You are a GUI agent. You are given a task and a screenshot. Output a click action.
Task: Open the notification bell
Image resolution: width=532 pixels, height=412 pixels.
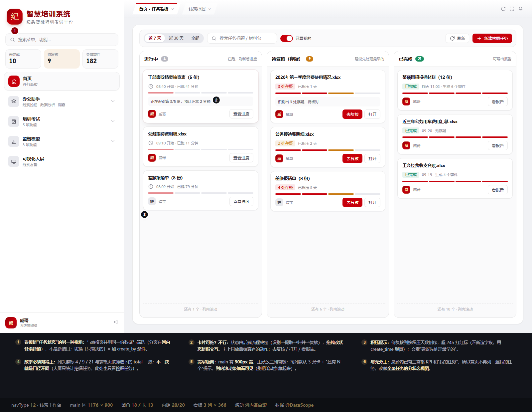click(520, 9)
